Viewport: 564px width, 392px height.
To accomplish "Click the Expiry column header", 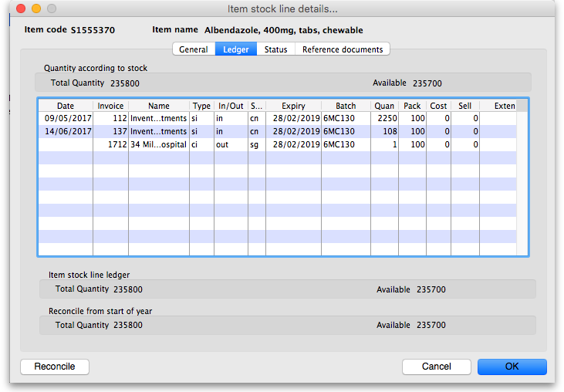I will coord(293,106).
